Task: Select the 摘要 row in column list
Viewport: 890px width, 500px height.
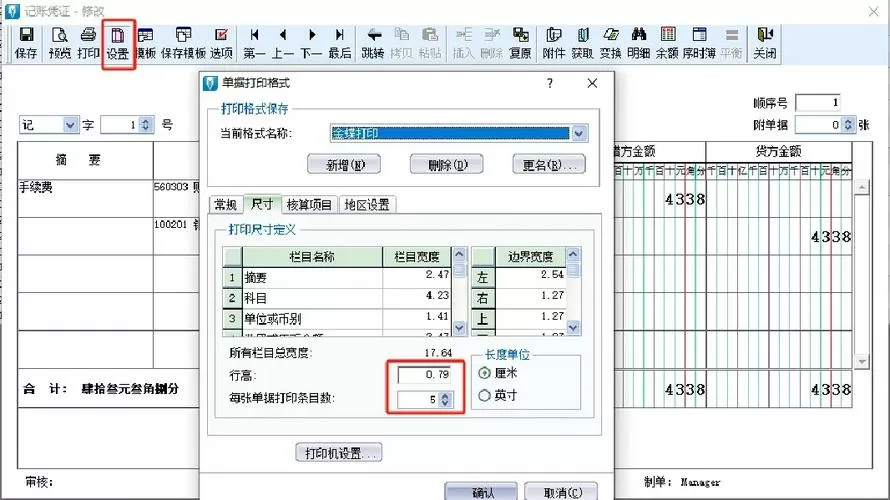Action: tap(337, 277)
